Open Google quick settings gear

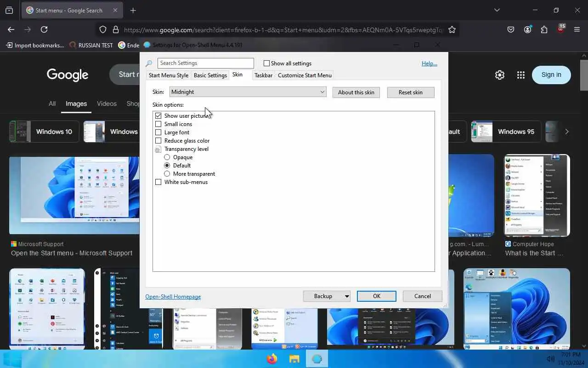click(500, 75)
